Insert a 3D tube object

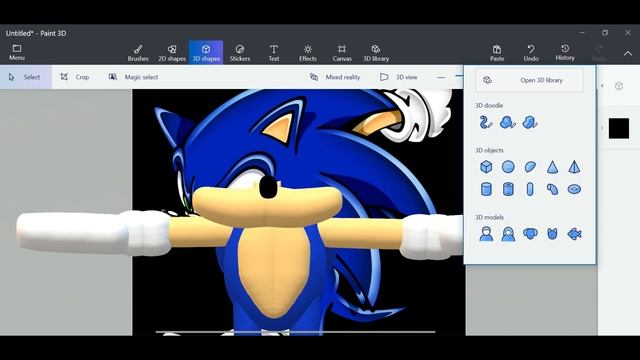click(508, 189)
